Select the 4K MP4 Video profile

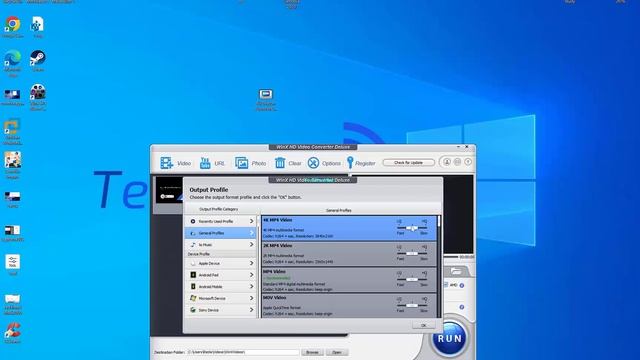click(x=349, y=228)
